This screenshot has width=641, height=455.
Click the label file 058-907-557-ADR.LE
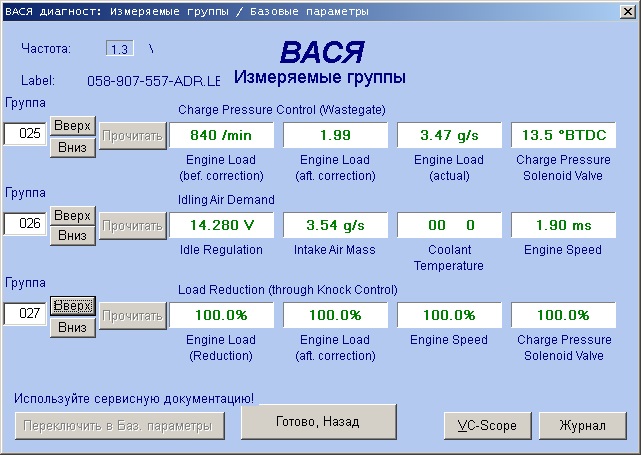point(153,81)
